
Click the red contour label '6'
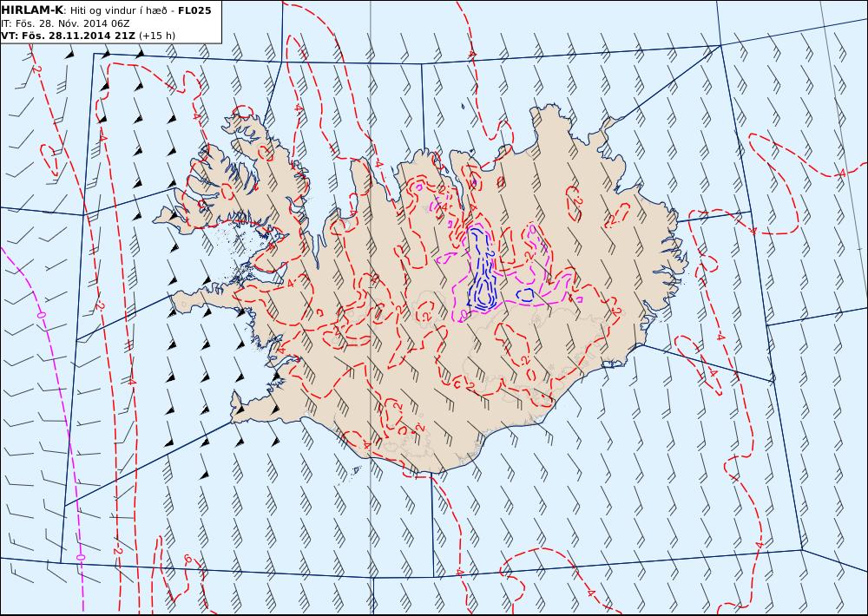click(187, 560)
